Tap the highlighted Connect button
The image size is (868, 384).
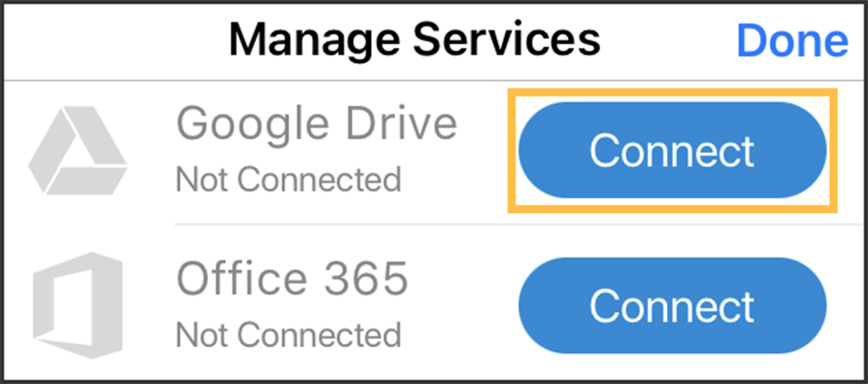(x=672, y=150)
